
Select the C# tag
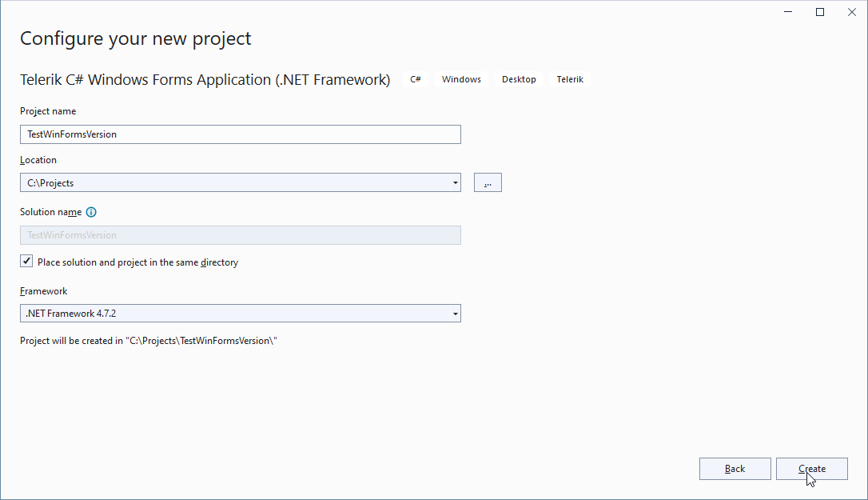pos(415,79)
